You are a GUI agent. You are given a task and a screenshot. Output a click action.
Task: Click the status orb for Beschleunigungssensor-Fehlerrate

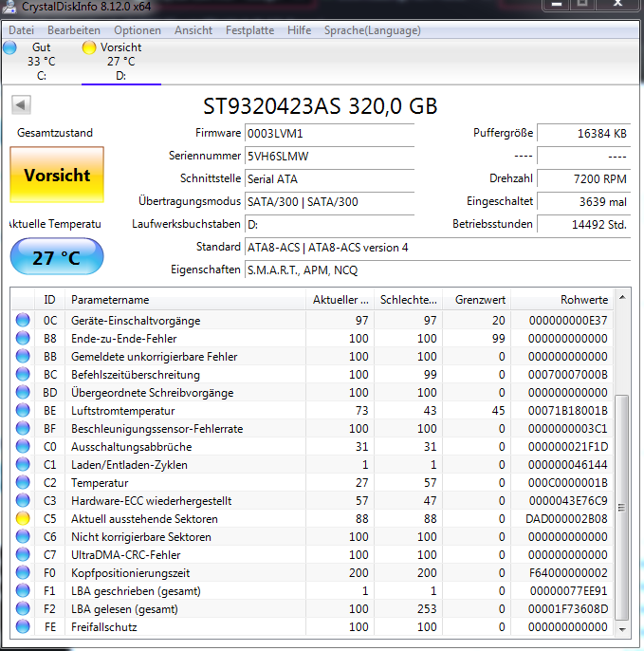pos(23,428)
